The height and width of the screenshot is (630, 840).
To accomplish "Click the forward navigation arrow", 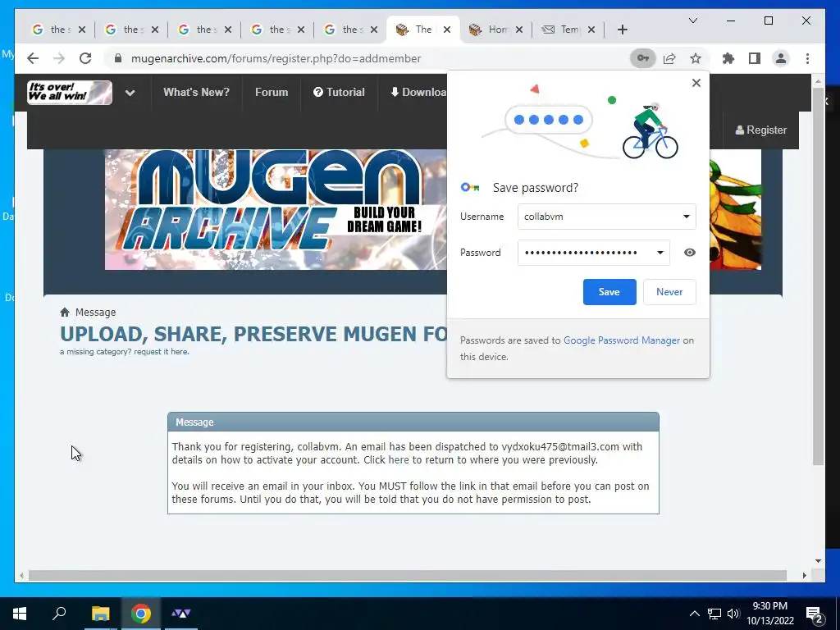I will pos(59,58).
